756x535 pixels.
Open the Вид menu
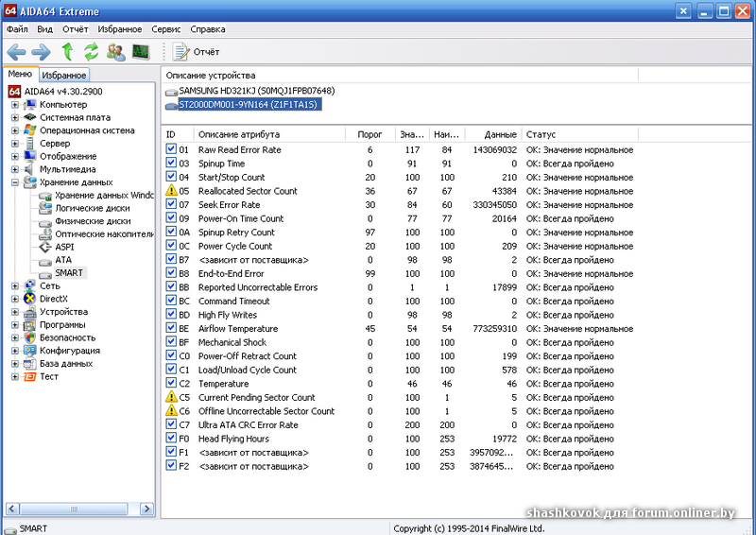pos(44,29)
